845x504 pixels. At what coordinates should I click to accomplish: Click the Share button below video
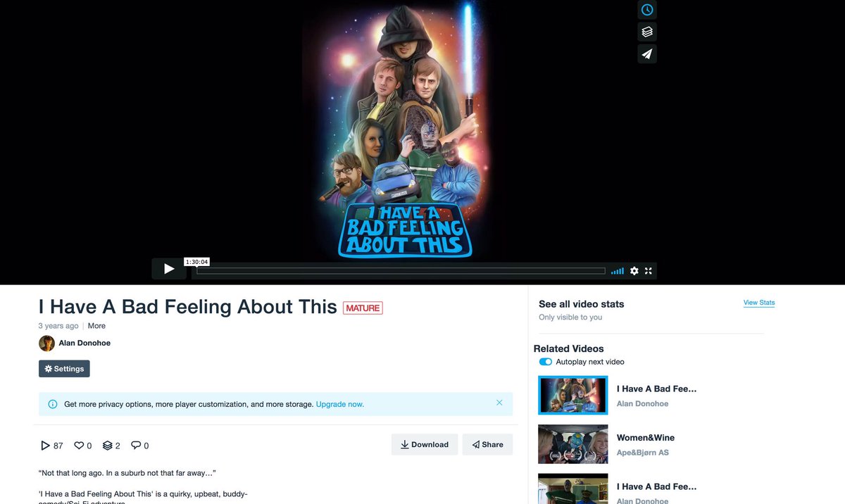[487, 445]
